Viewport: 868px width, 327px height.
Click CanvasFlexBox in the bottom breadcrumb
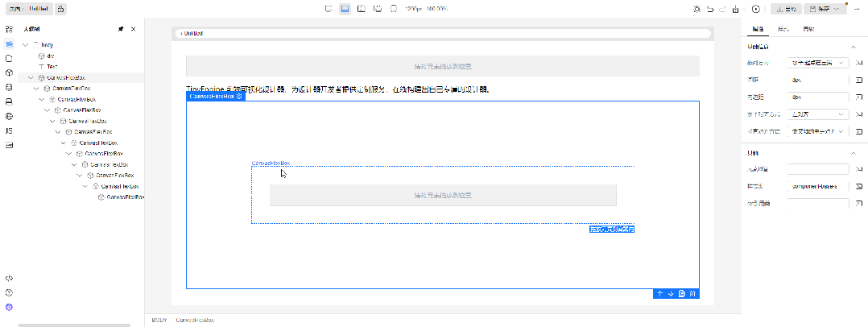pos(195,320)
